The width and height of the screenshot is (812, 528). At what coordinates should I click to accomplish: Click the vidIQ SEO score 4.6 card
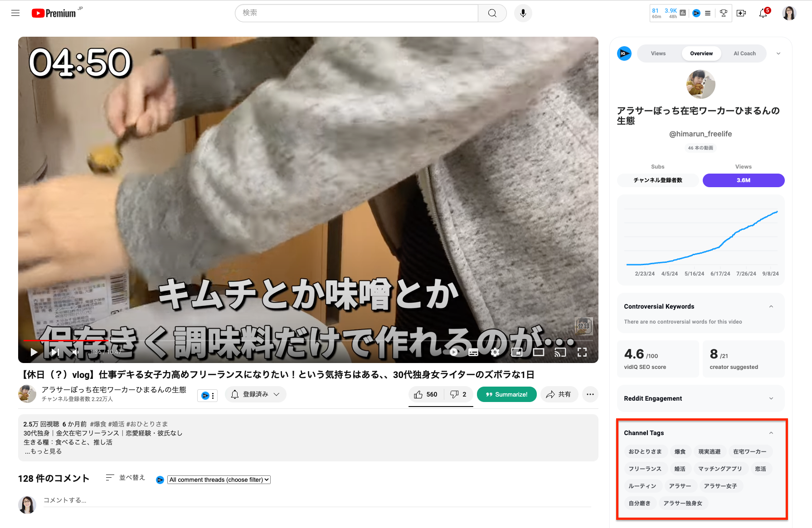coord(658,359)
